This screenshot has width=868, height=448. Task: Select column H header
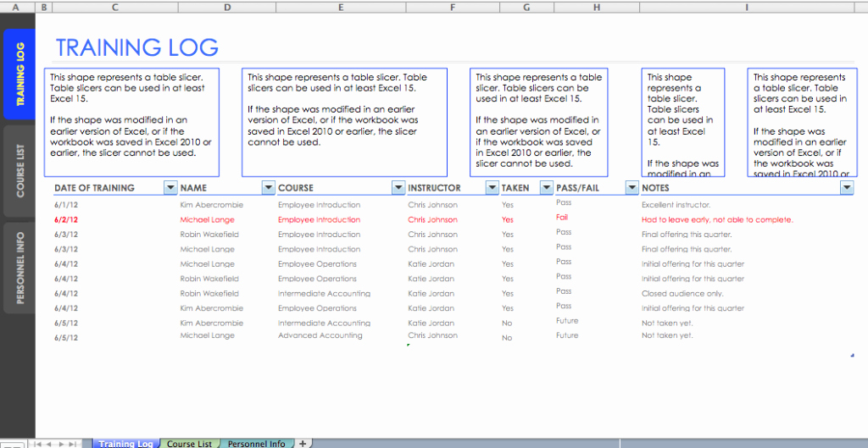(597, 7)
